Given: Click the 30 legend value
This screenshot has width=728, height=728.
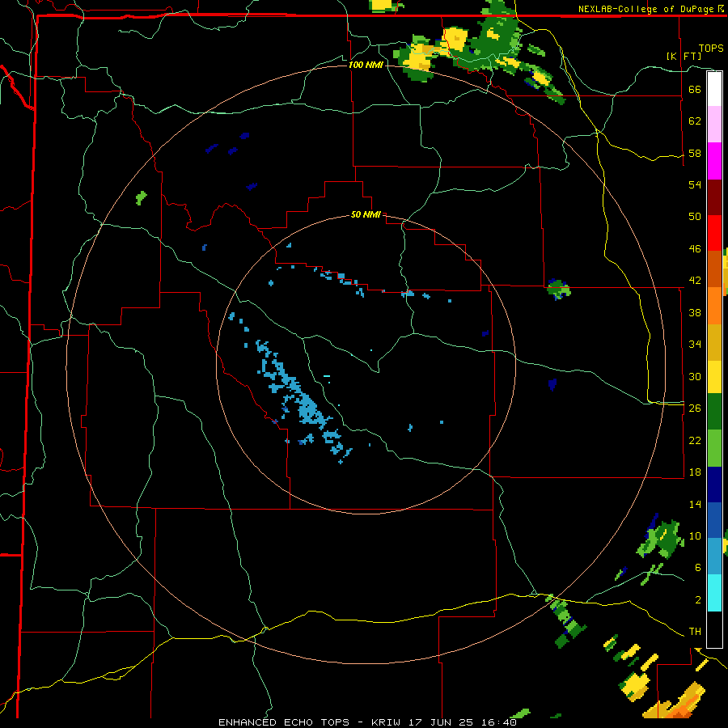Looking at the screenshot, I should (x=695, y=376).
